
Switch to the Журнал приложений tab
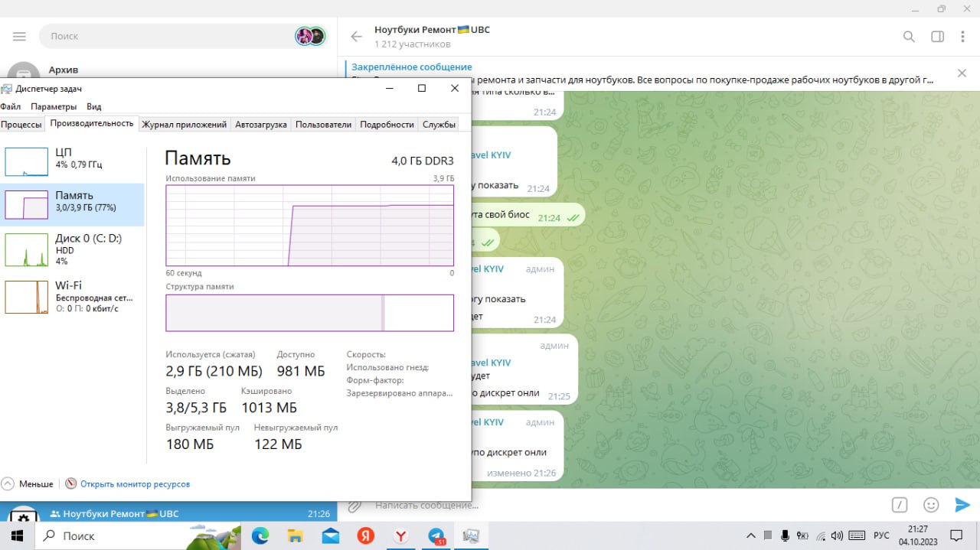[x=185, y=125]
